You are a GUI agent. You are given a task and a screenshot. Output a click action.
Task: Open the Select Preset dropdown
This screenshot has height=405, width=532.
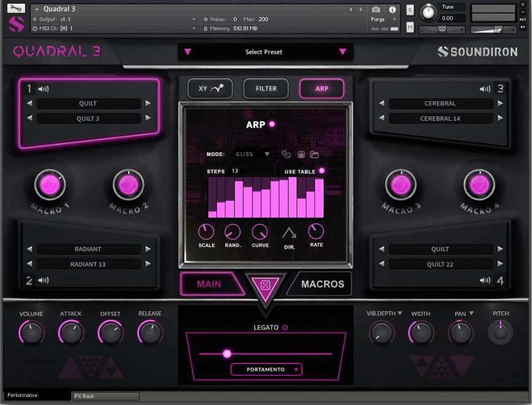point(265,52)
